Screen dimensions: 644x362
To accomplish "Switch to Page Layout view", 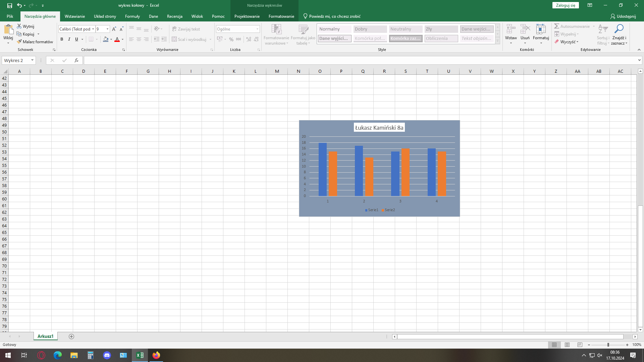I will pyautogui.click(x=567, y=345).
